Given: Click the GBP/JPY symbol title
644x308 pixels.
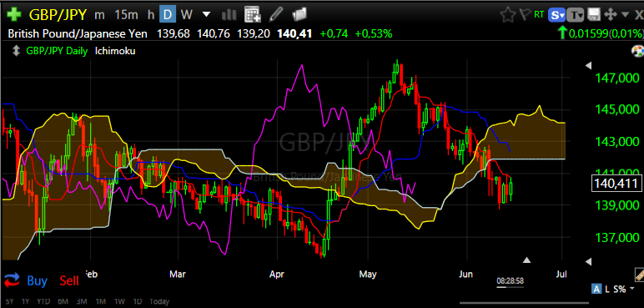Looking at the screenshot, I should pyautogui.click(x=58, y=15).
